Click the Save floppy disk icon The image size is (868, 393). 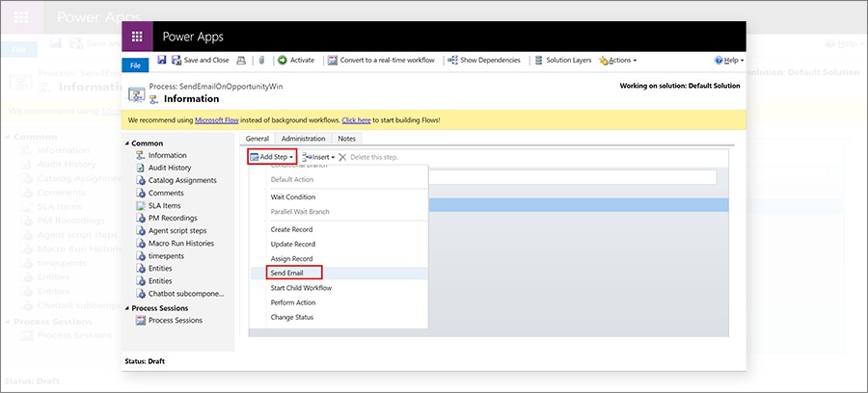pyautogui.click(x=162, y=61)
